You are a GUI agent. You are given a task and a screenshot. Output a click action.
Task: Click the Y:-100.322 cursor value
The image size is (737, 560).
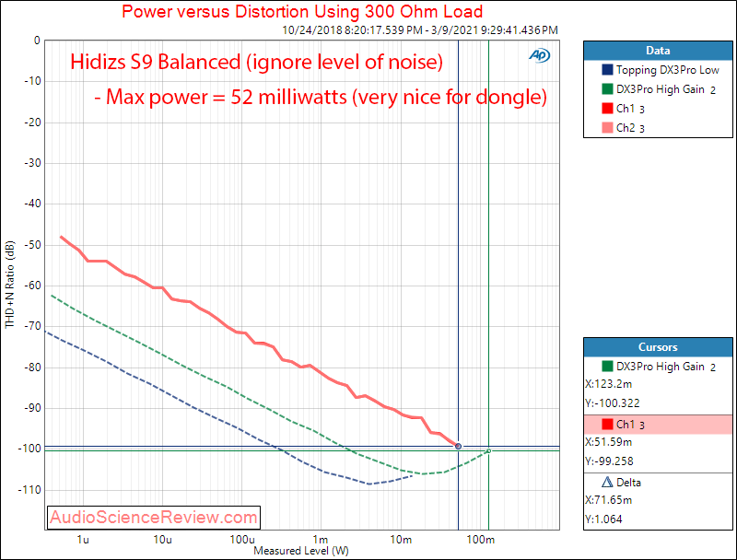(613, 403)
